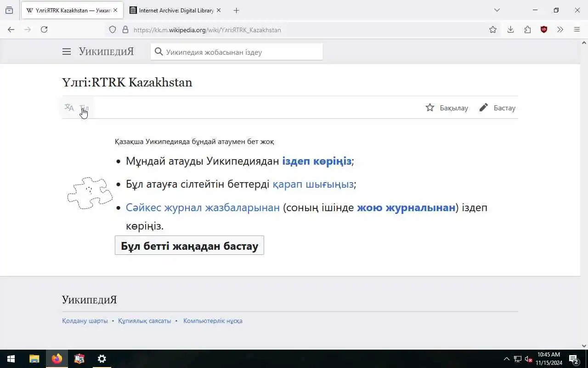This screenshot has width=588, height=368.
Task: Bookmark this page with the star icon
Action: tap(493, 29)
